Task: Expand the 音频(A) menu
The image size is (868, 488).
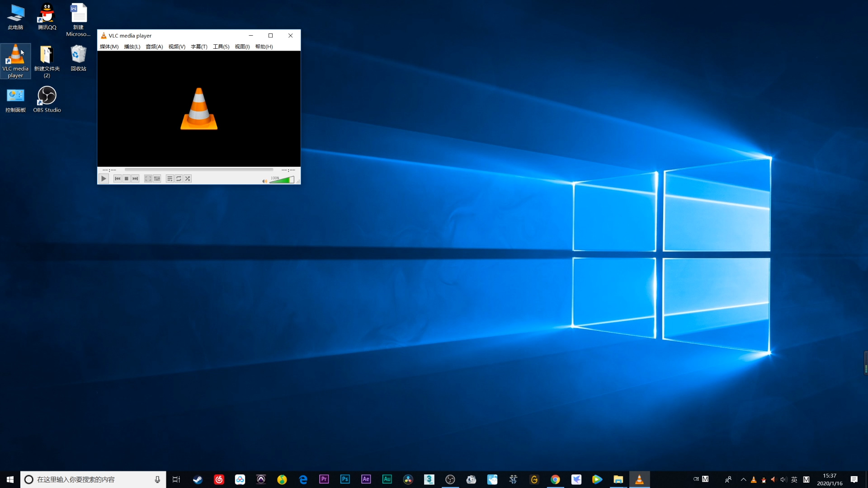Action: coord(154,47)
